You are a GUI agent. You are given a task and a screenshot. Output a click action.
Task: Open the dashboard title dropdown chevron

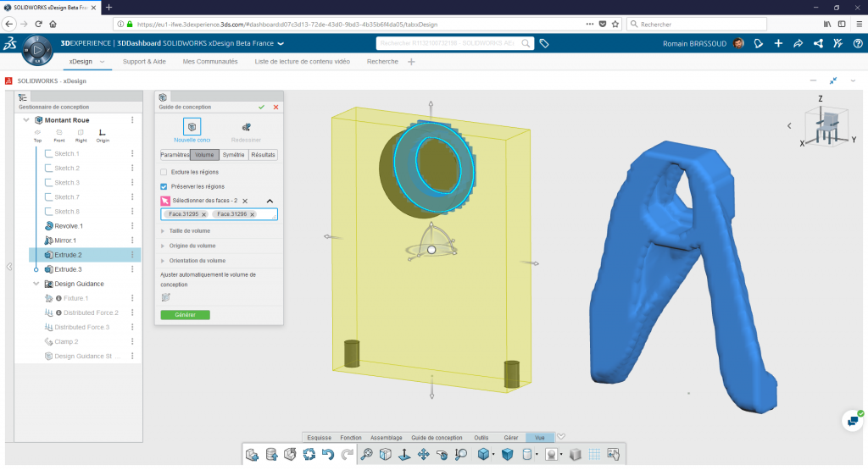coord(281,43)
